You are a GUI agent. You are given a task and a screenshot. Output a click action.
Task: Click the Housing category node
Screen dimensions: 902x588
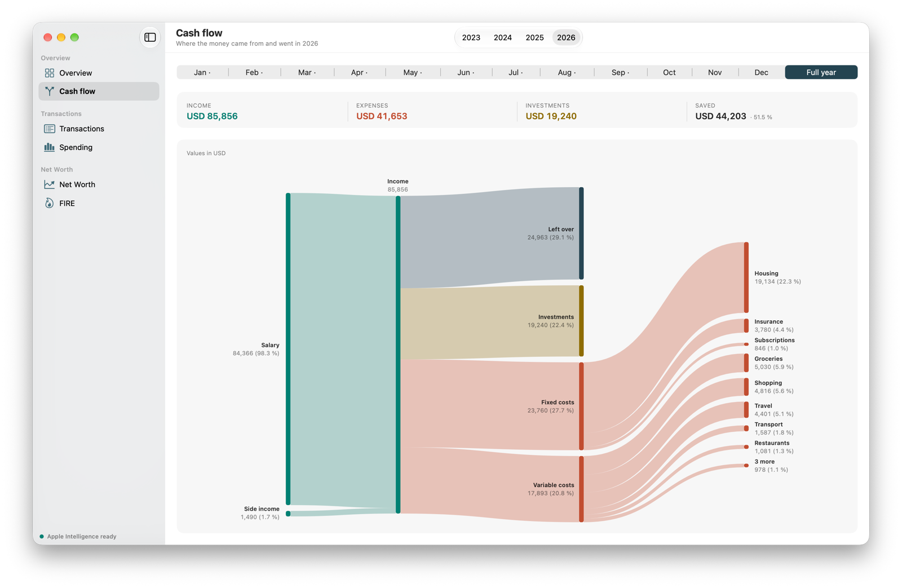pos(746,277)
